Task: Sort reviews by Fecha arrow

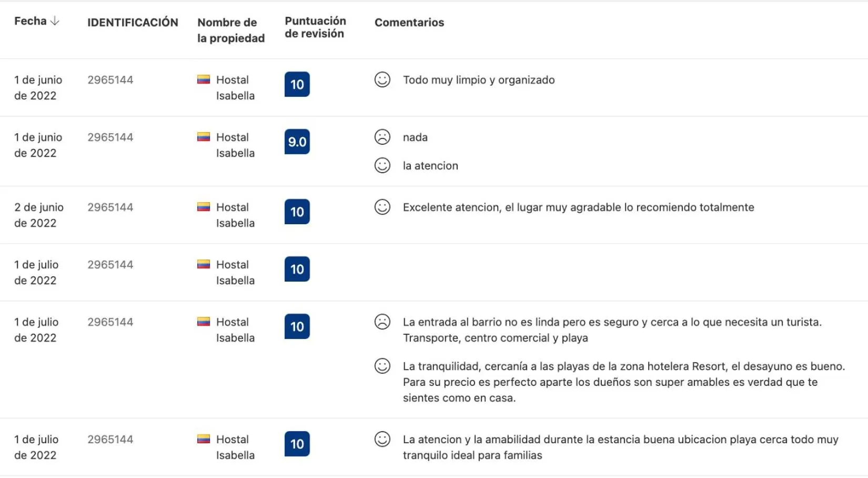Action: [x=55, y=21]
